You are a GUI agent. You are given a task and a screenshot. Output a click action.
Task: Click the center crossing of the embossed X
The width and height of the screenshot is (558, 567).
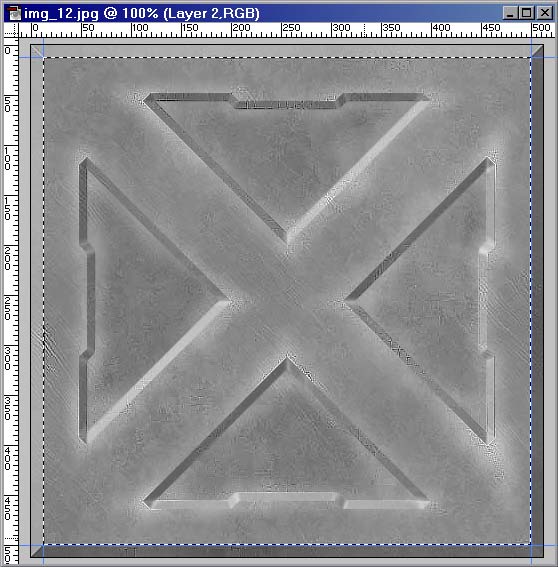point(287,301)
